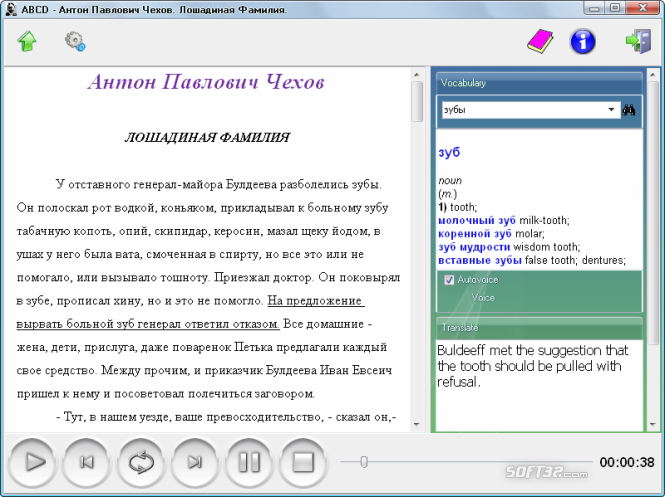Stop the audio playback

point(303,462)
